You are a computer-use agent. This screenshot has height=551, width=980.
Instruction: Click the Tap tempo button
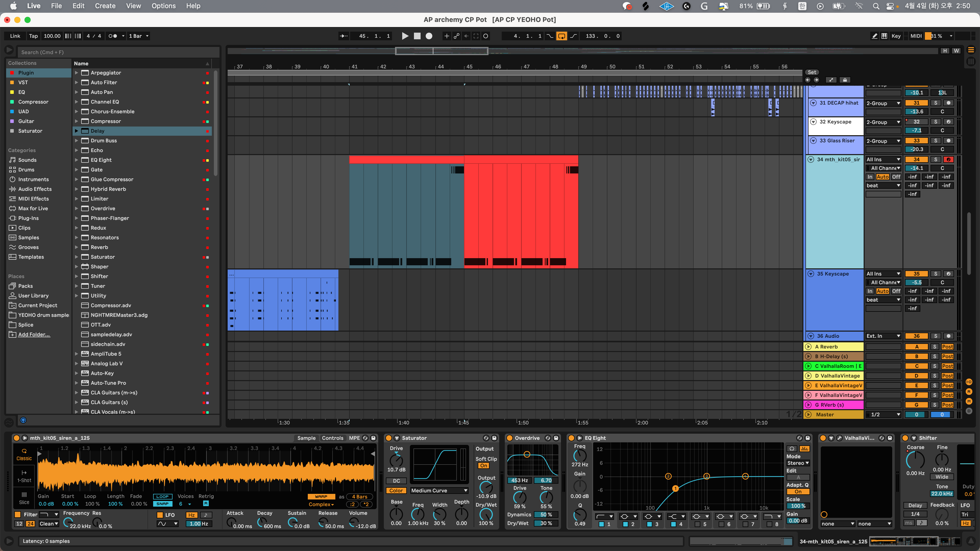click(x=33, y=36)
